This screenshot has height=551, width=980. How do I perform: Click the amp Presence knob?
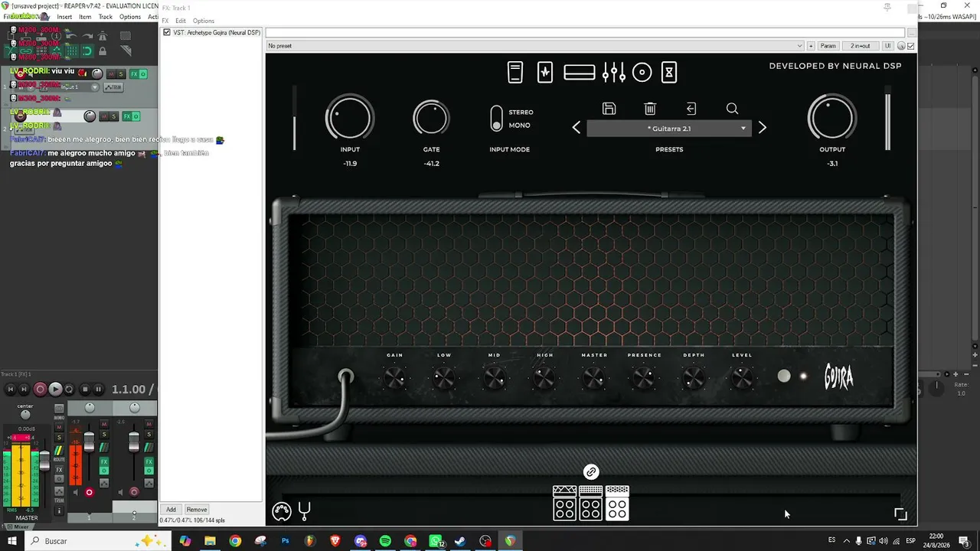tap(644, 377)
